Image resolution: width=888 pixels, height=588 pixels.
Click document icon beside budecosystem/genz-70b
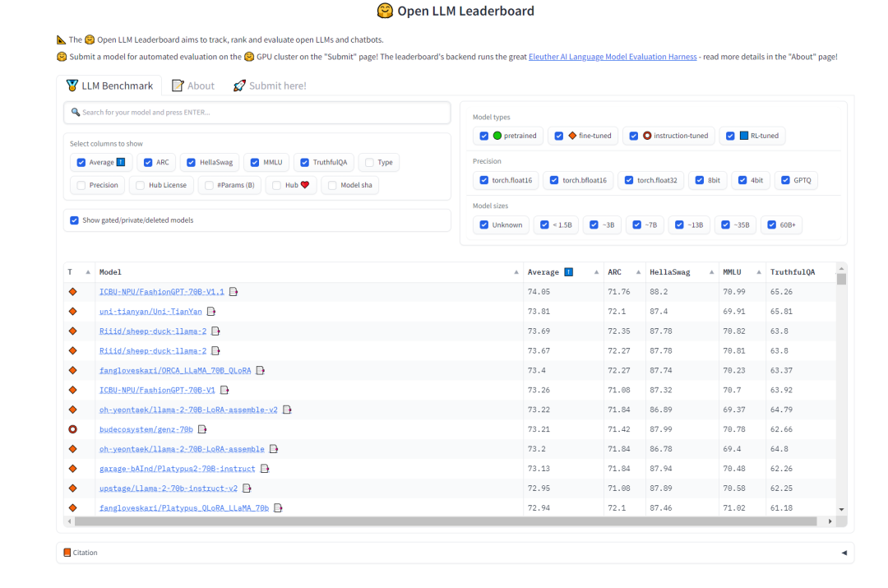tap(202, 429)
